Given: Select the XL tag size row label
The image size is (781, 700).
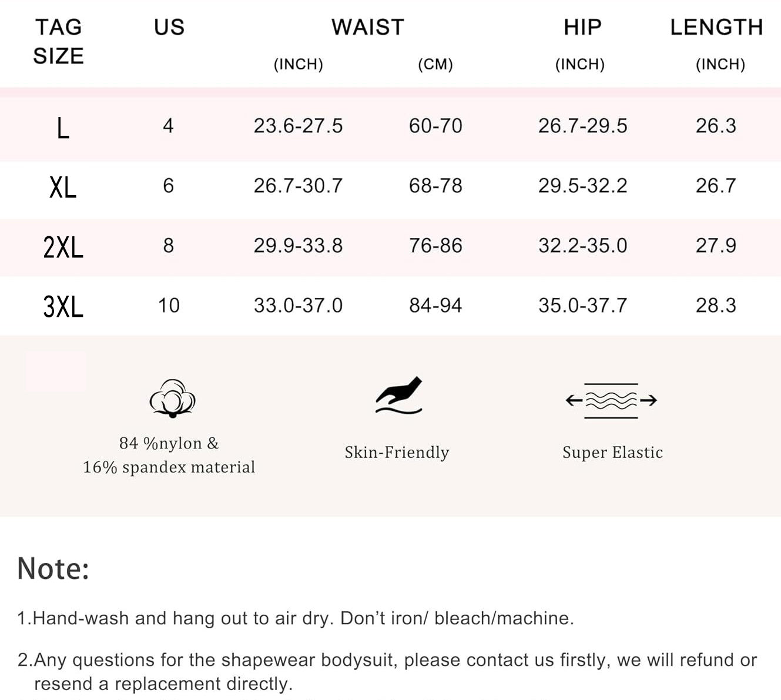Looking at the screenshot, I should [63, 187].
